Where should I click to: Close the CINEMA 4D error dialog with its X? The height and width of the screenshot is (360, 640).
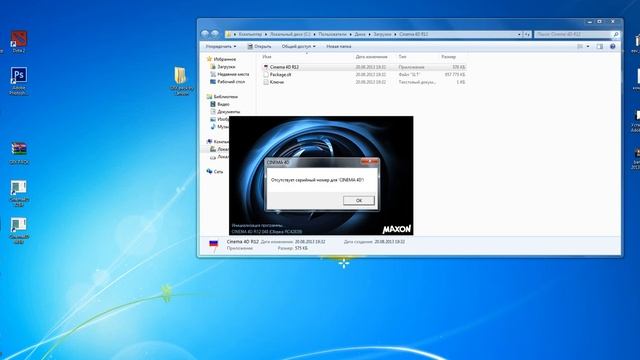tap(370, 162)
